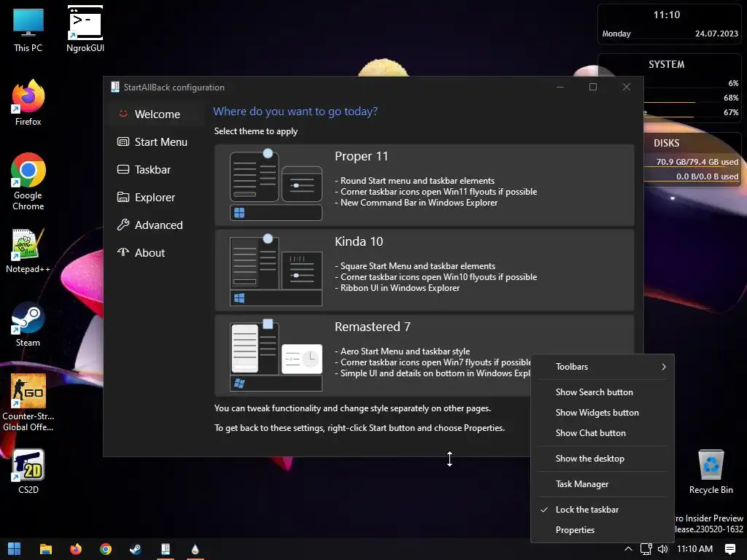The width and height of the screenshot is (747, 560).
Task: Select This PC desktop icon
Action: click(28, 30)
